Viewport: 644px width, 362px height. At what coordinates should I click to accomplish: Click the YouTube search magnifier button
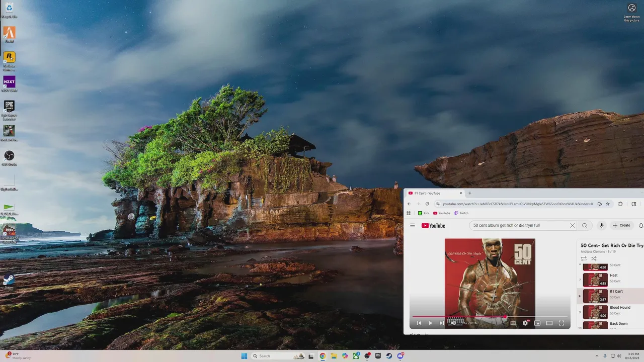pyautogui.click(x=584, y=225)
